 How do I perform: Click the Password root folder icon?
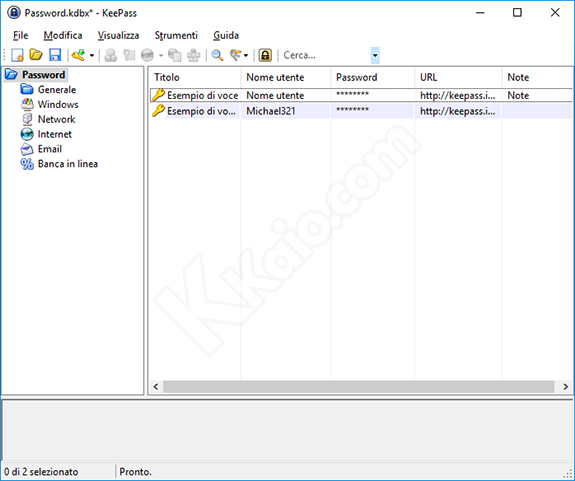click(x=11, y=74)
